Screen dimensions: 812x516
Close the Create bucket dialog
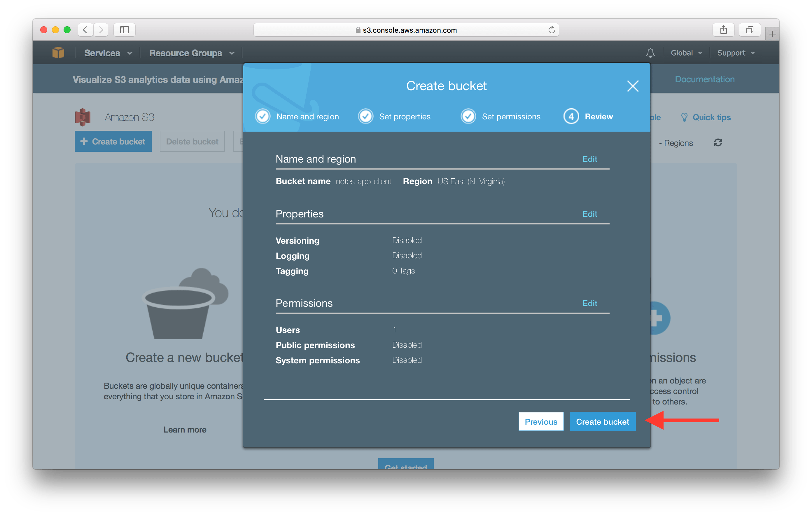click(x=633, y=86)
